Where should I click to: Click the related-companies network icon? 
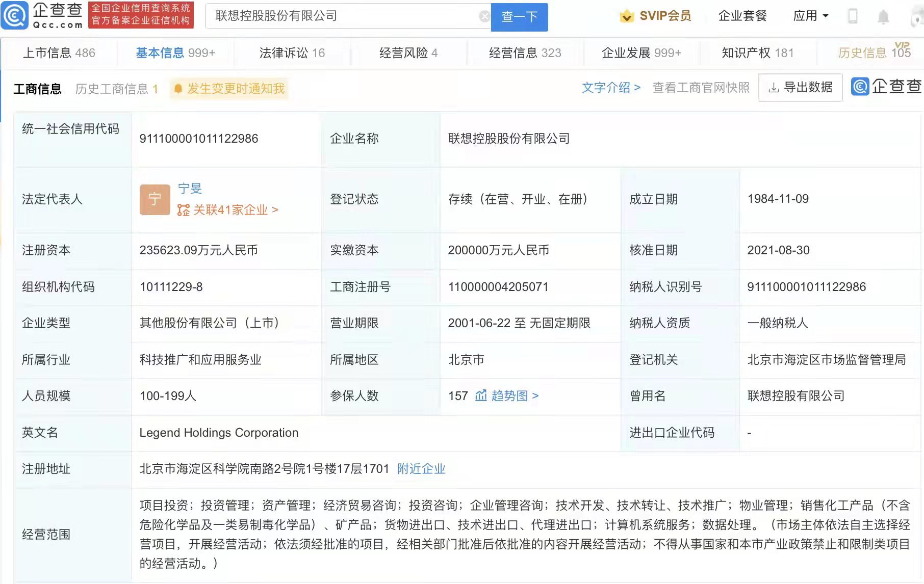pos(183,210)
